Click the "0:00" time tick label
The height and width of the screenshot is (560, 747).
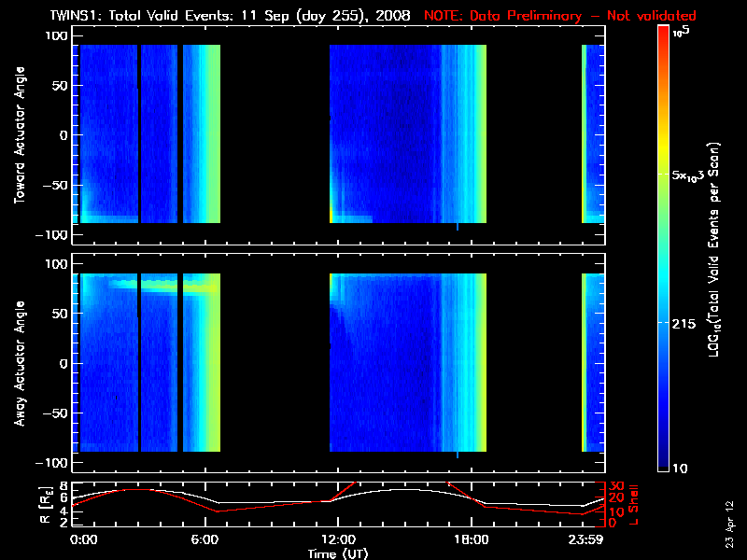click(84, 540)
